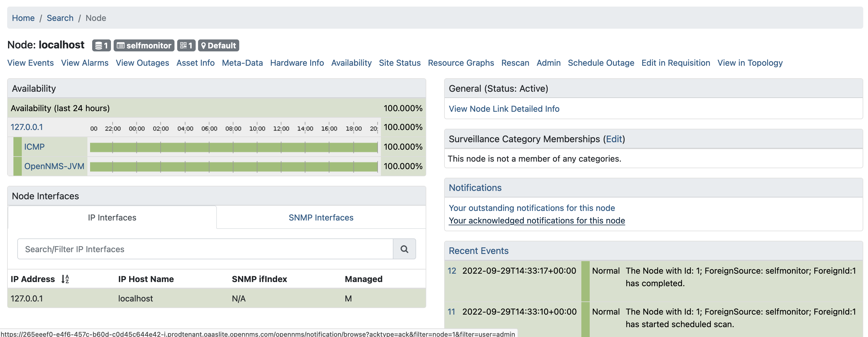Click the database badge next to node name

click(x=101, y=45)
